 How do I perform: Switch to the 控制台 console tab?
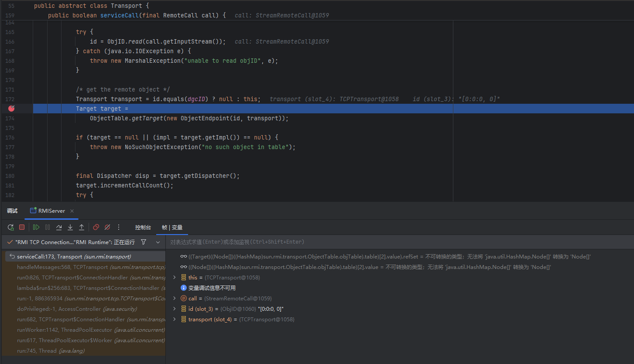click(143, 228)
